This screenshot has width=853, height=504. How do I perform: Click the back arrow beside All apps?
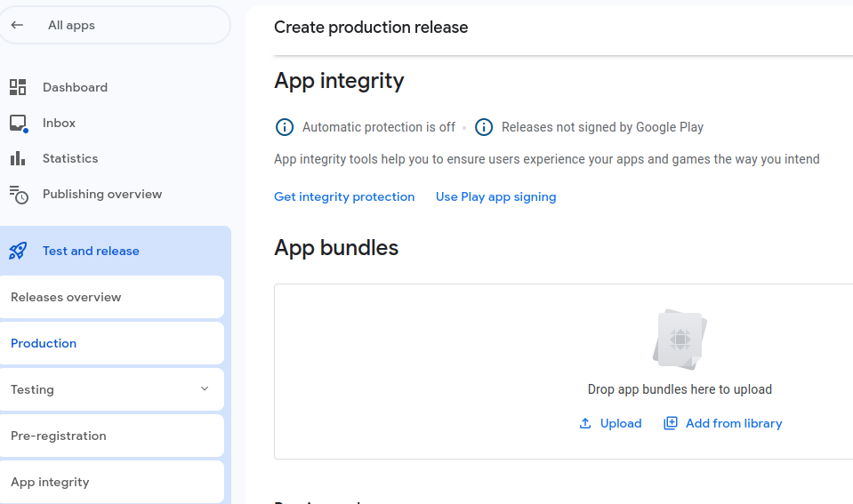(17, 25)
